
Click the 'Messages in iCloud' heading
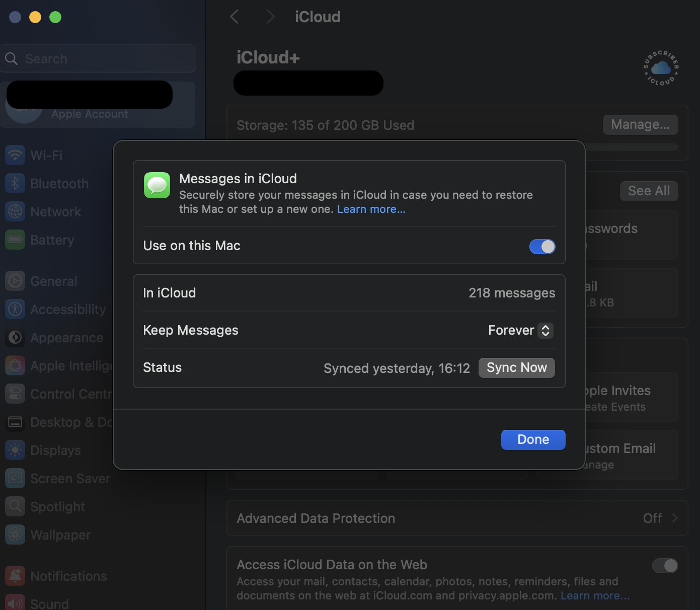pyautogui.click(x=238, y=179)
